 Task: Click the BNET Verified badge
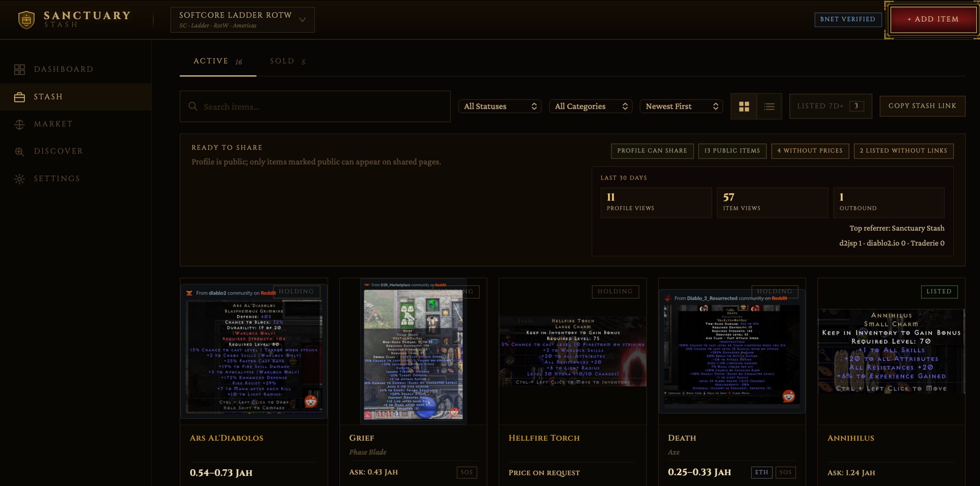[x=848, y=19]
